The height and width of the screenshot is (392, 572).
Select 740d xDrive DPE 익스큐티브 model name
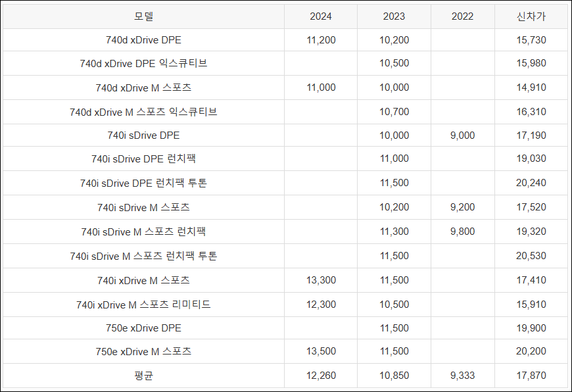(x=143, y=63)
